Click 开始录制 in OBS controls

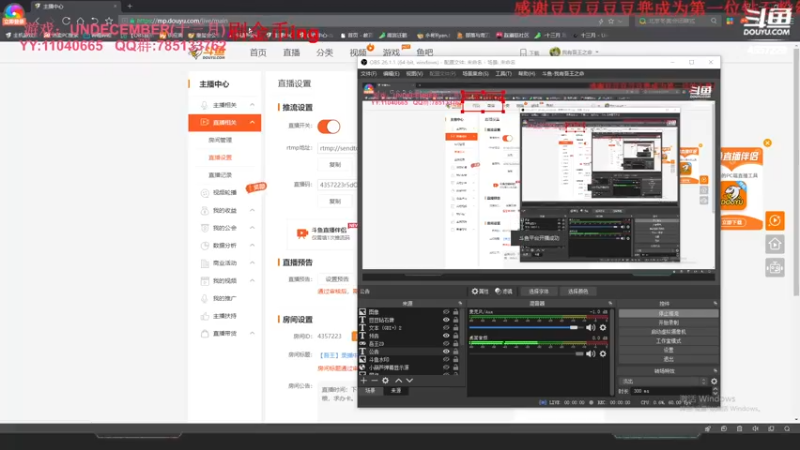[x=668, y=323]
